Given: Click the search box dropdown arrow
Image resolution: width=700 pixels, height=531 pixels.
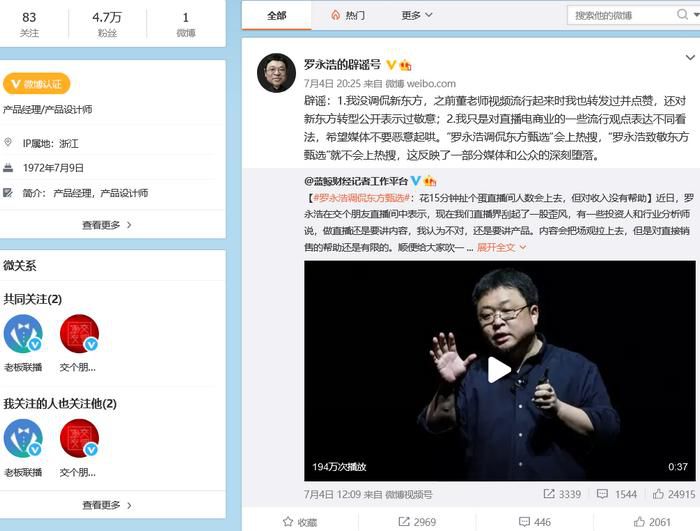Looking at the screenshot, I should click(x=696, y=15).
